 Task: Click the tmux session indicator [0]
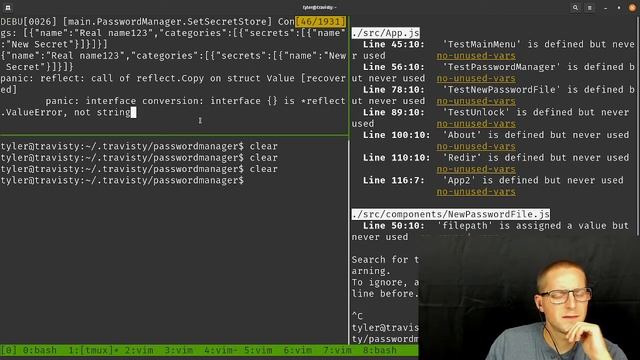pyautogui.click(x=9, y=350)
